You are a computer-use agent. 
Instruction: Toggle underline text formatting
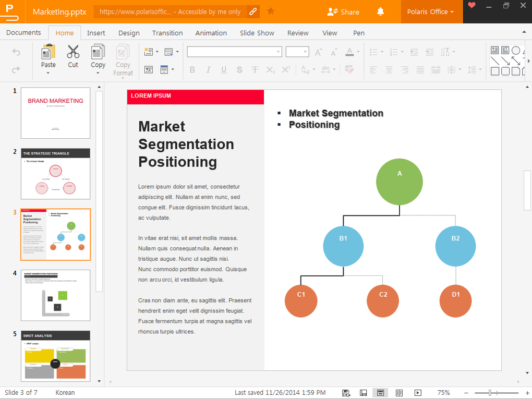[x=224, y=70]
